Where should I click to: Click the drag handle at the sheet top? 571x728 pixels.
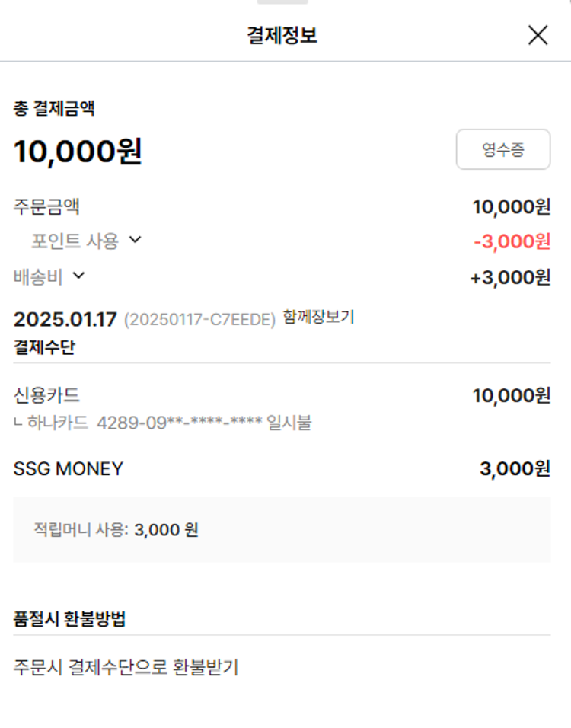282,2
